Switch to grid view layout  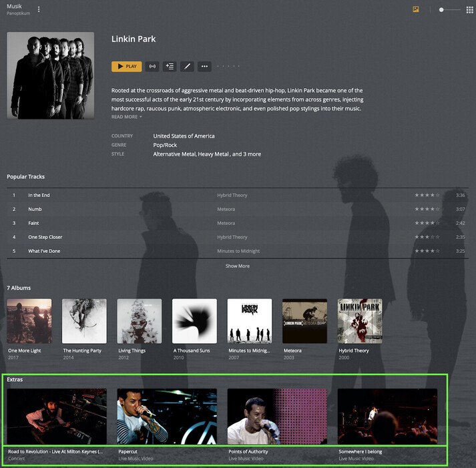pyautogui.click(x=469, y=10)
